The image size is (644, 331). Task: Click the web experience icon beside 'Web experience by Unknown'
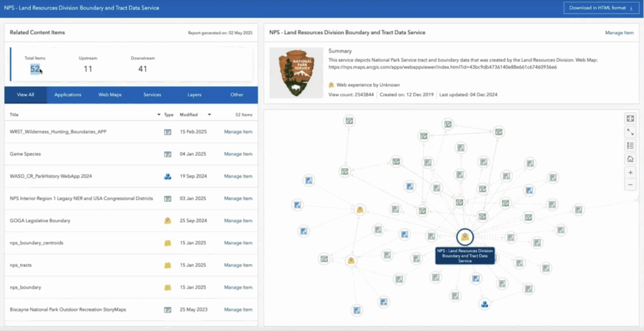tap(331, 85)
